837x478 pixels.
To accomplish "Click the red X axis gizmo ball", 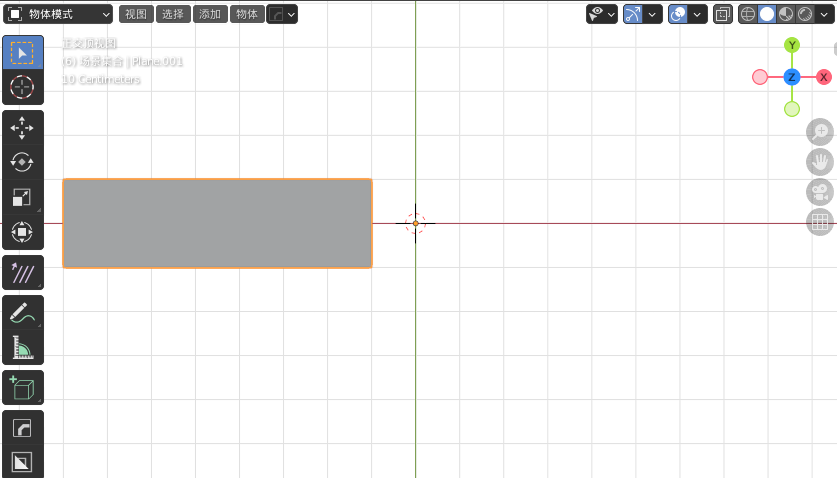I will pos(823,77).
